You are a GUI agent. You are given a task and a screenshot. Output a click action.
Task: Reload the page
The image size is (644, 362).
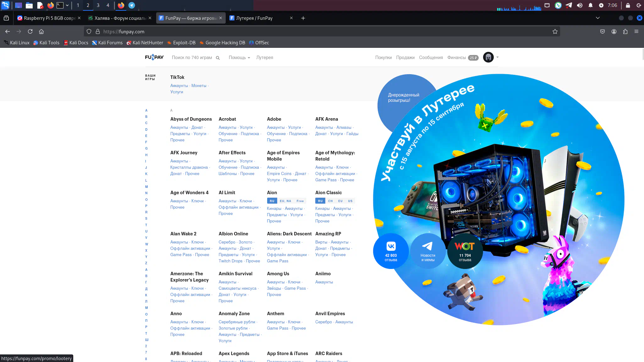tap(30, 31)
